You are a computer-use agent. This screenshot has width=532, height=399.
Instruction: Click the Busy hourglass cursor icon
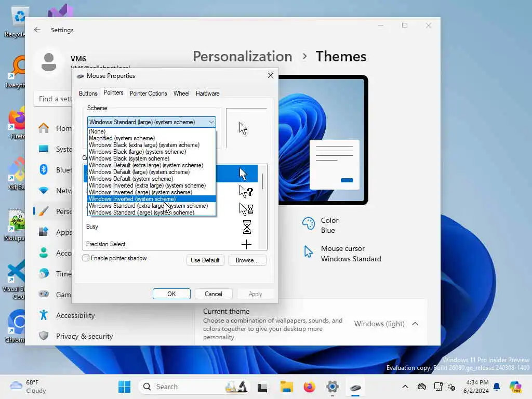point(247,227)
